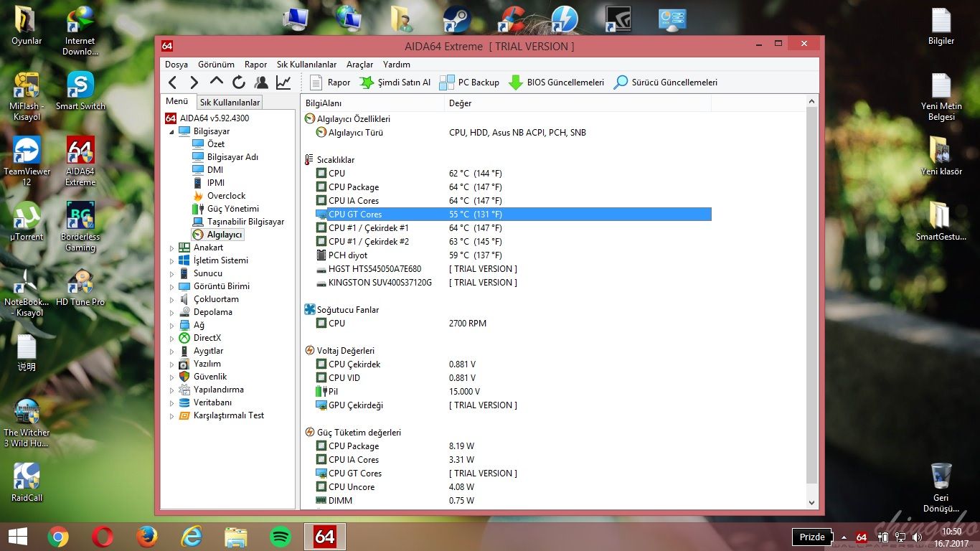
Task: Select the DMI tree item
Action: pos(215,170)
